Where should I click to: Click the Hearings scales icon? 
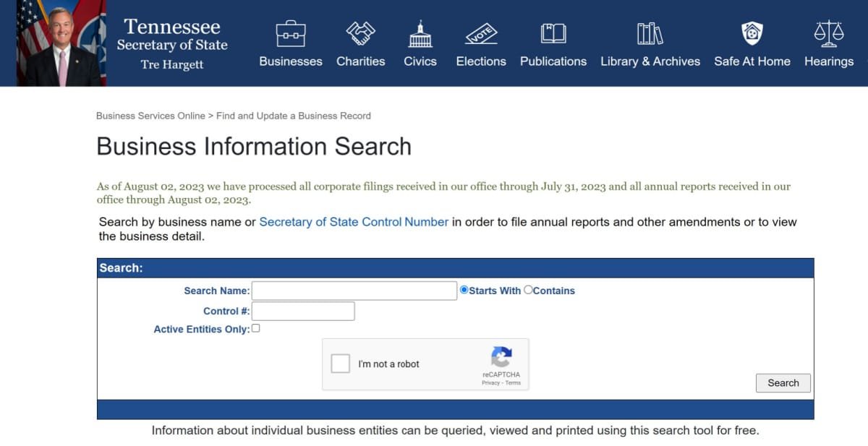[x=829, y=33]
